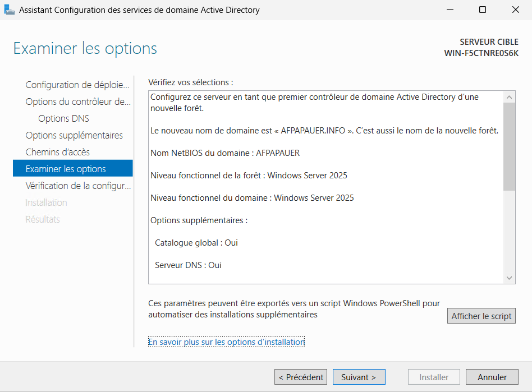Open the En savoir plus installation options link

226,342
